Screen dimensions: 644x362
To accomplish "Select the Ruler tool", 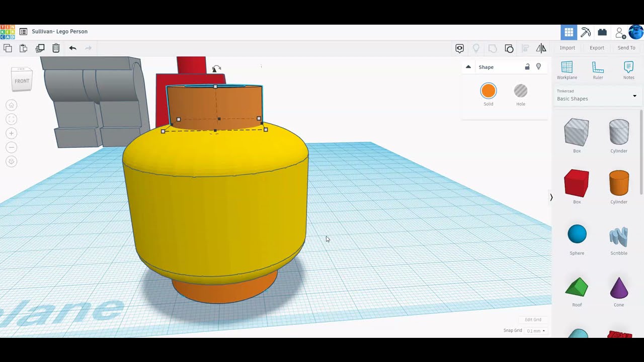I will pyautogui.click(x=598, y=70).
